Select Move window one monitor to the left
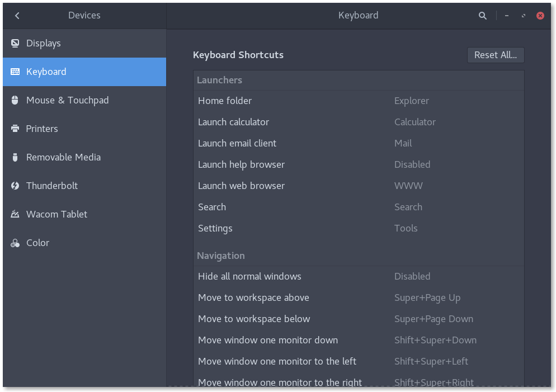The image size is (556, 392). click(x=359, y=361)
